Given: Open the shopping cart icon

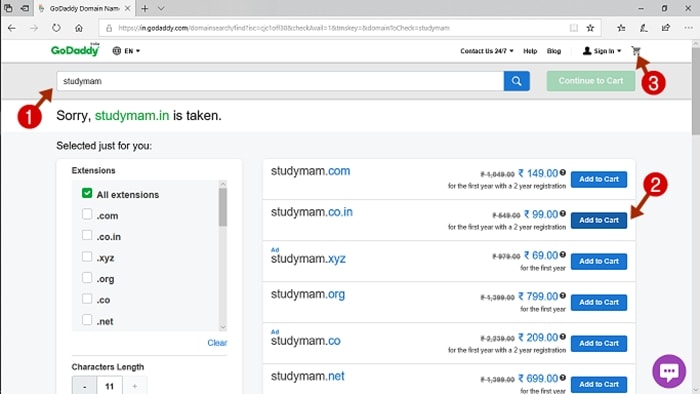Looking at the screenshot, I should 636,51.
